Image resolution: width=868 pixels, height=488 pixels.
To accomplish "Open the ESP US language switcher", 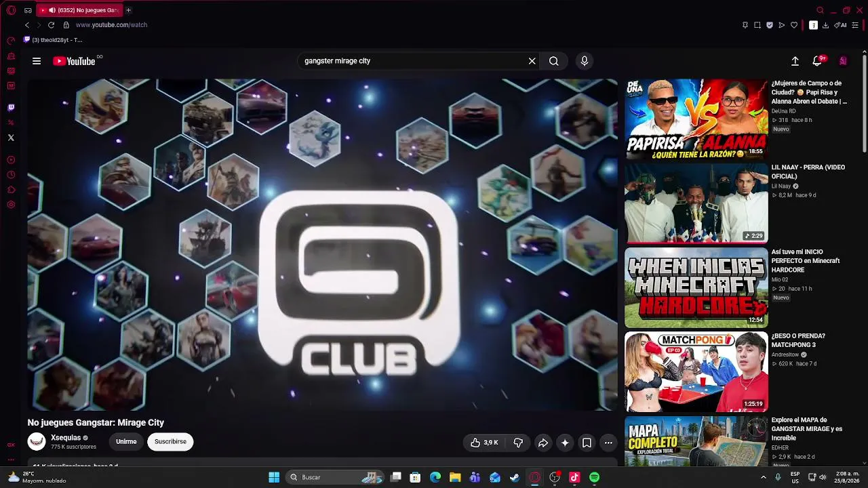I will pos(795,477).
